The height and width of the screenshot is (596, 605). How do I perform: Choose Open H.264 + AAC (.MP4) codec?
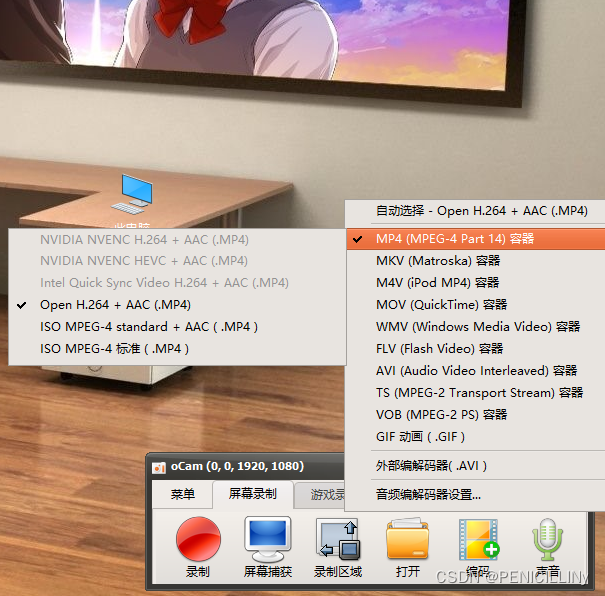click(177, 305)
